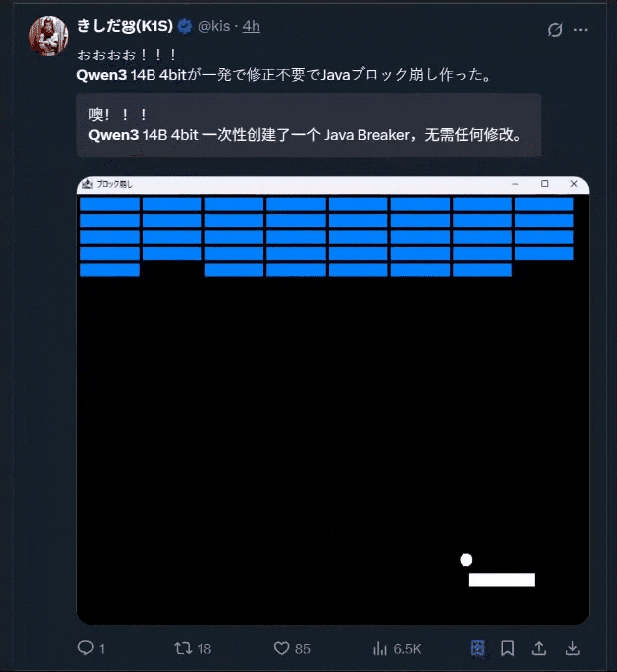Like the tweet with the heart icon
The height and width of the screenshot is (672, 617).
pos(281,648)
